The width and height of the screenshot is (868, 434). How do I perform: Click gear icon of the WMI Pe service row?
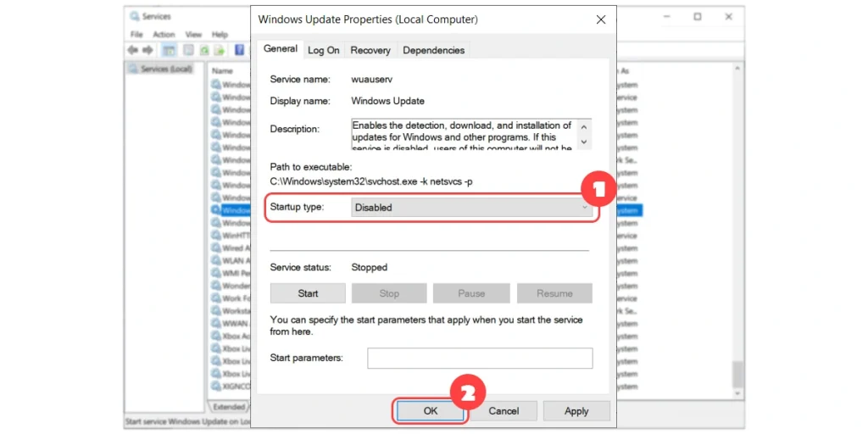216,273
